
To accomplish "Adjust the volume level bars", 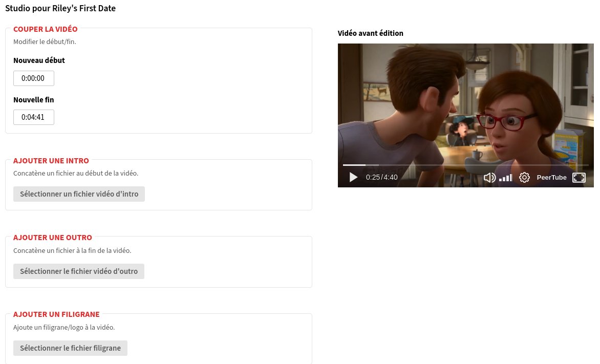I will coord(506,178).
